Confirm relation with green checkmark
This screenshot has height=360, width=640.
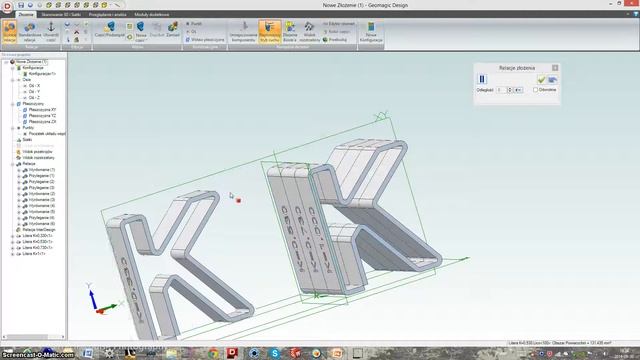(541, 80)
